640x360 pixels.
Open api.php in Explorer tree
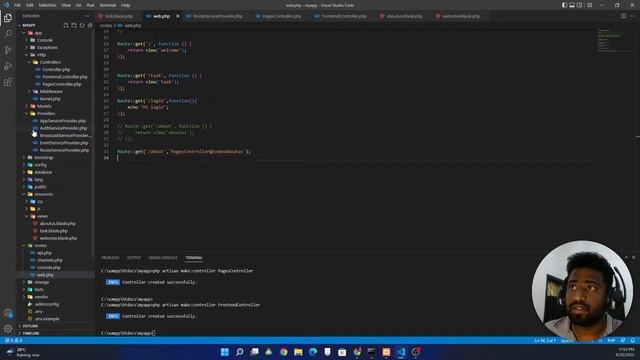[44, 253]
